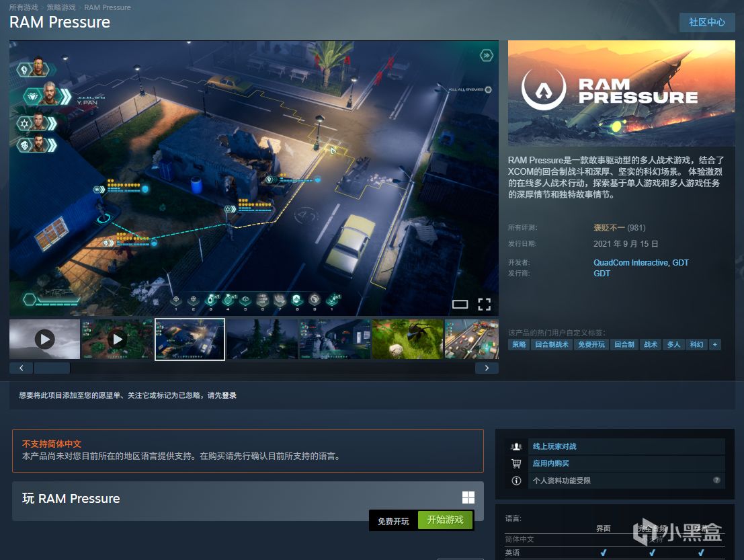Select the soldier close-up screenshot thumbnail

coord(335,339)
